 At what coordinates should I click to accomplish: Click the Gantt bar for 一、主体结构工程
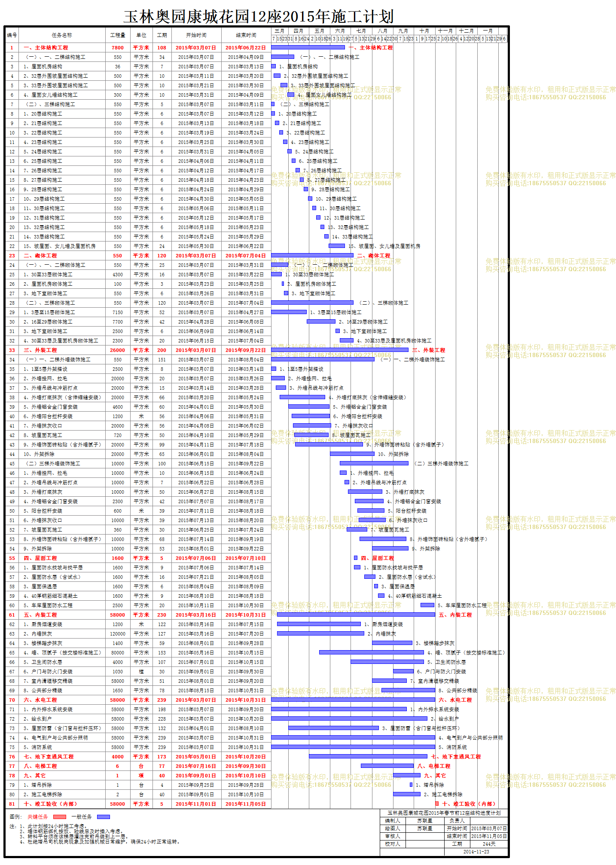[308, 48]
